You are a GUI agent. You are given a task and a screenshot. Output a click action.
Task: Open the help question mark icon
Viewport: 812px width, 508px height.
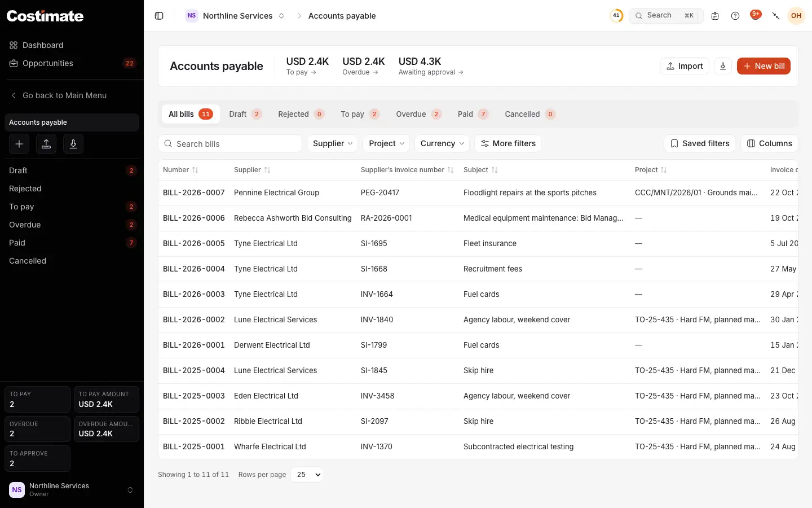click(735, 16)
